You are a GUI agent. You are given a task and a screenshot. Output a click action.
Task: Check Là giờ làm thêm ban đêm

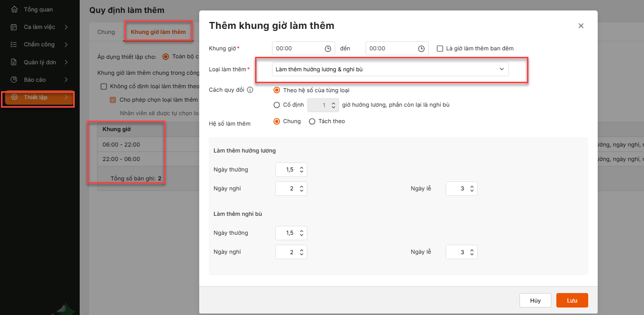(440, 48)
